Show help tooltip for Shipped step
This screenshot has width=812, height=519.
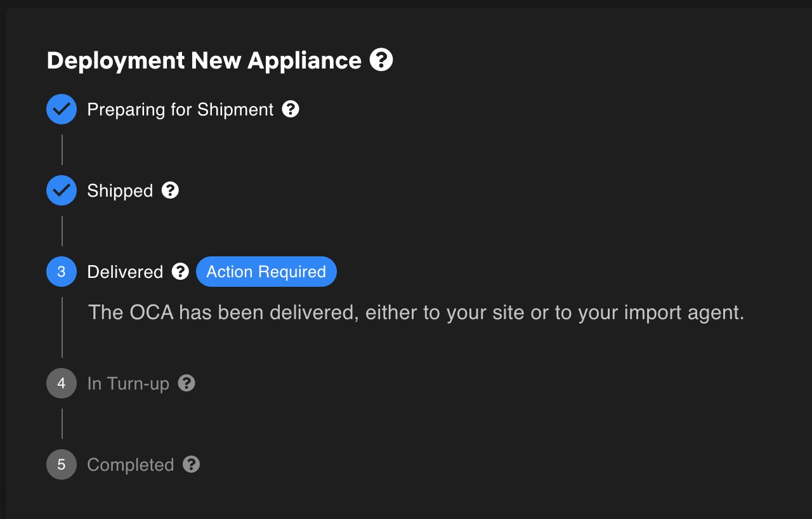[x=170, y=190]
